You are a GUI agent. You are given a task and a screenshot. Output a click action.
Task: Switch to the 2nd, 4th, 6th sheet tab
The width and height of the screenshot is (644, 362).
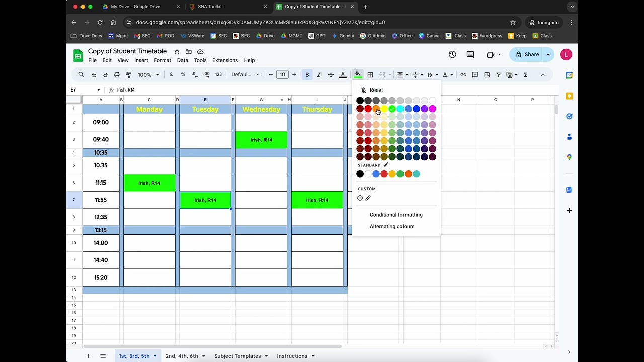pyautogui.click(x=182, y=356)
